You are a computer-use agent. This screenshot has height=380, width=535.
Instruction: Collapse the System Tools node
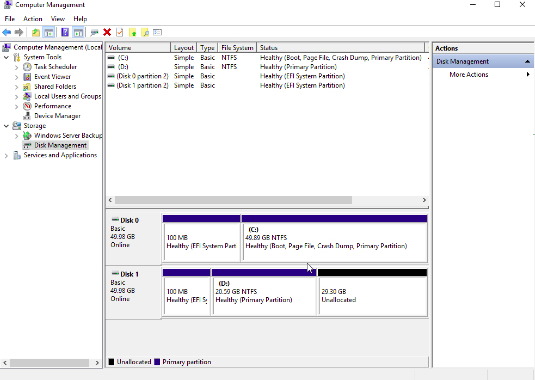(x=6, y=57)
